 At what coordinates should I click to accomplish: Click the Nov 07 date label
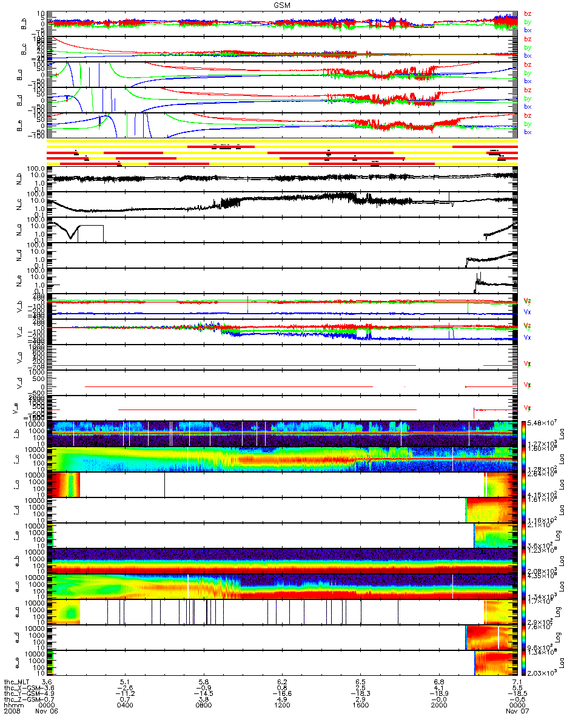[517, 712]
